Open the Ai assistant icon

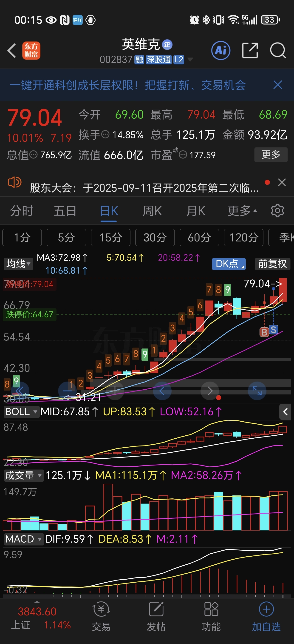(221, 51)
